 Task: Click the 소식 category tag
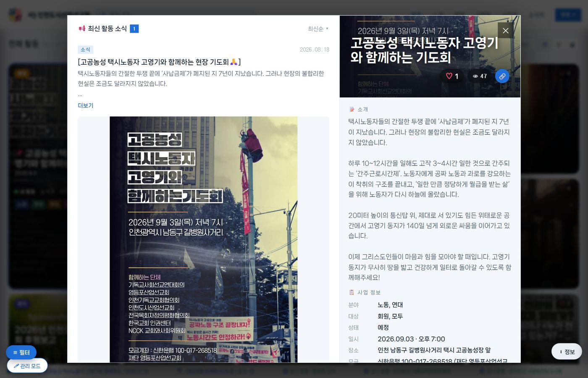click(85, 50)
